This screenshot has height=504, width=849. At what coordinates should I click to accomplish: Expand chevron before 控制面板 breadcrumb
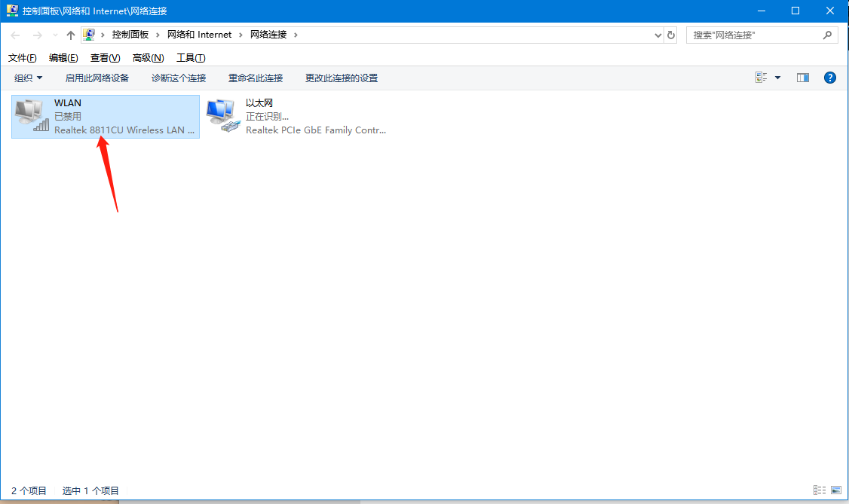pos(103,35)
